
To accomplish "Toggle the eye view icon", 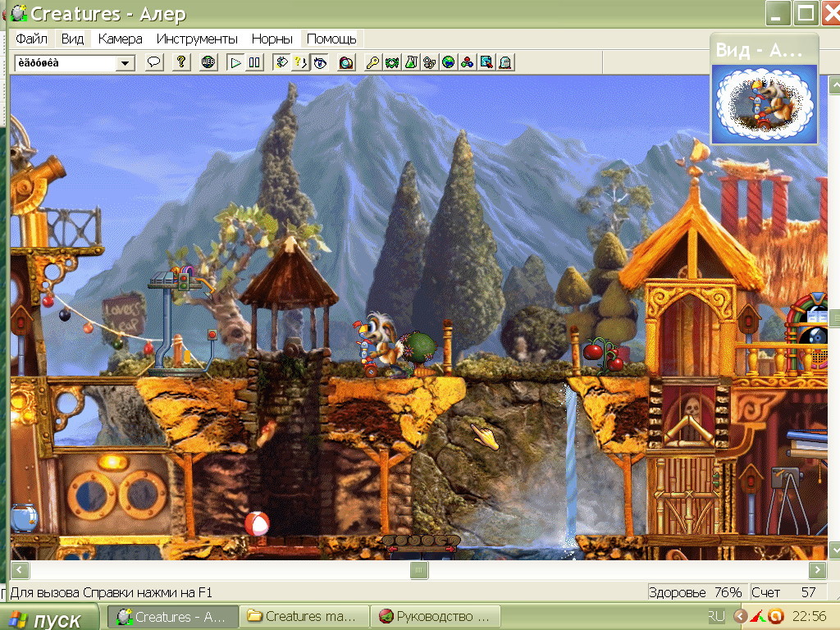I will pos(320,62).
